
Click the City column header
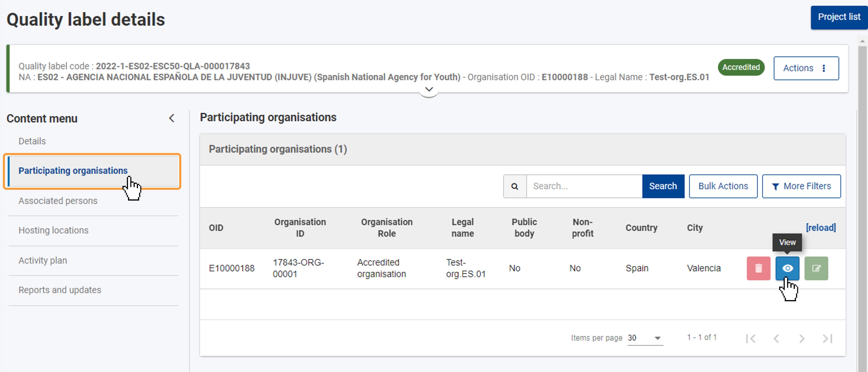[x=695, y=228]
